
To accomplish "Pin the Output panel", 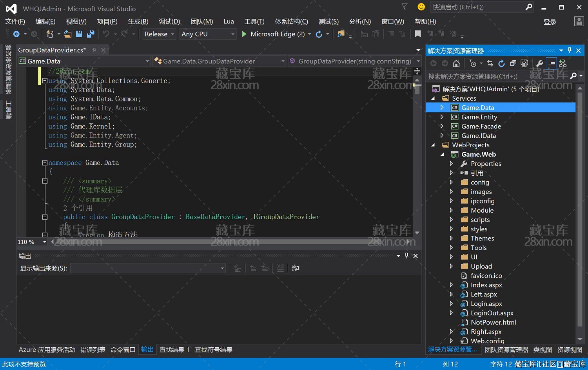I will 407,256.
